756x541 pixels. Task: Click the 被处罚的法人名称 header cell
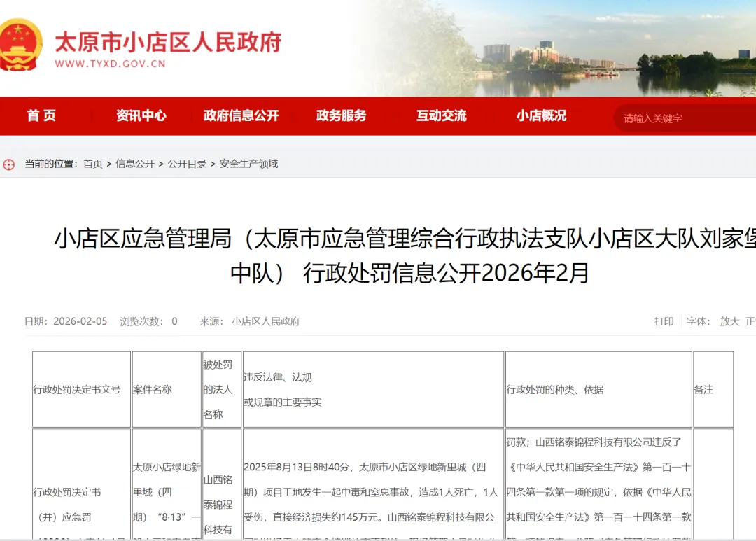(222, 389)
